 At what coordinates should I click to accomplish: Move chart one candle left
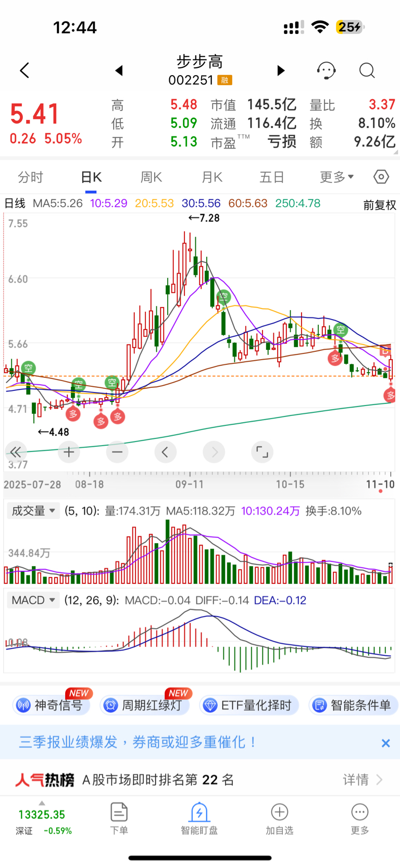point(166,452)
